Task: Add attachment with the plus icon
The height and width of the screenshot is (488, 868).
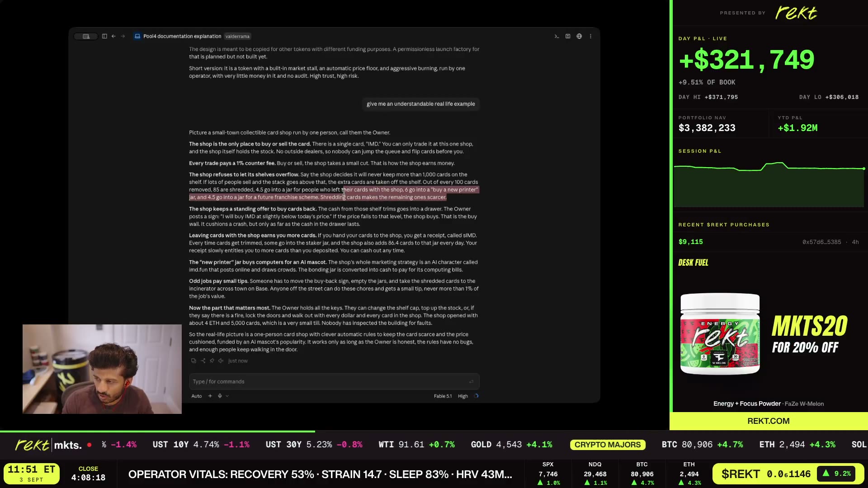Action: pyautogui.click(x=210, y=396)
